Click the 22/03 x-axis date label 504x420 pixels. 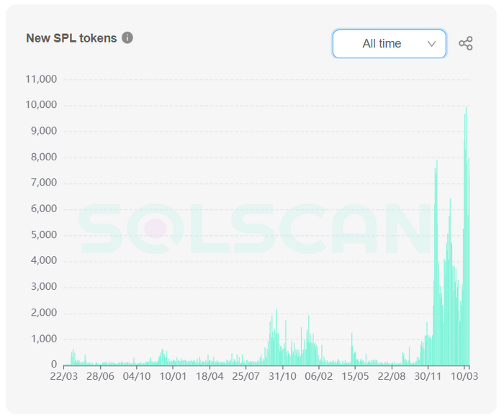point(63,376)
